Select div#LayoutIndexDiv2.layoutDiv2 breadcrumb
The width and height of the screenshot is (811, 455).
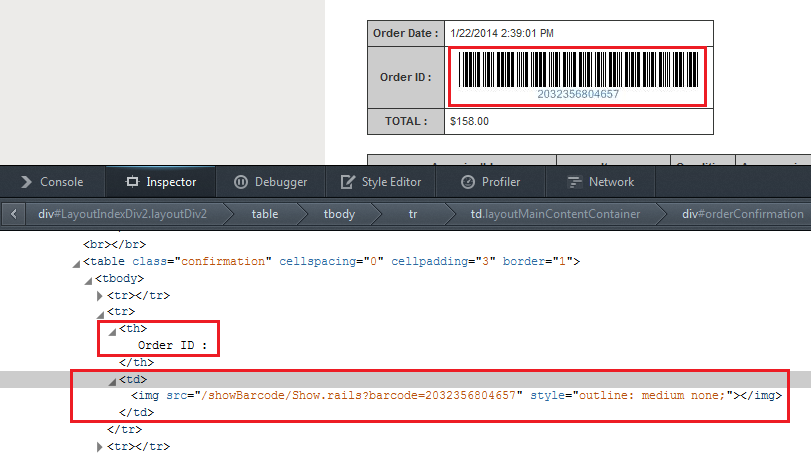tap(122, 214)
